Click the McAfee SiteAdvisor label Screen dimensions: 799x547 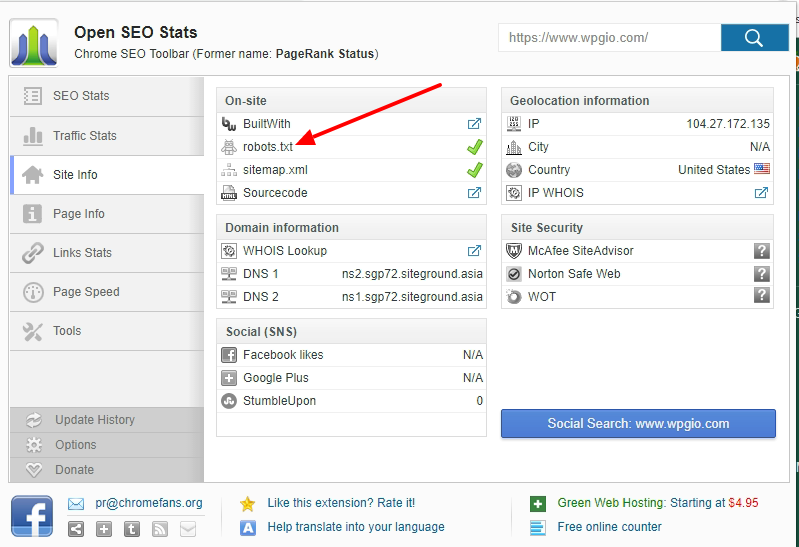point(581,251)
